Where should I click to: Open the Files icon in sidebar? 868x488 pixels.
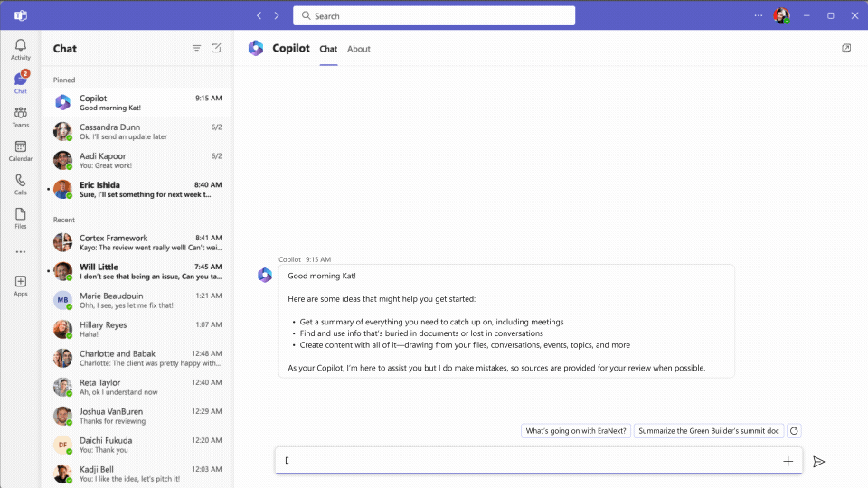(x=20, y=218)
